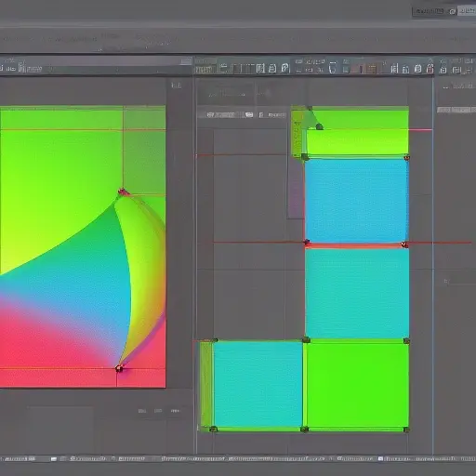Viewport: 476px width, 476px height.
Task: Click the bucket-shaped icon in the top toolbar
Action: tap(333, 68)
